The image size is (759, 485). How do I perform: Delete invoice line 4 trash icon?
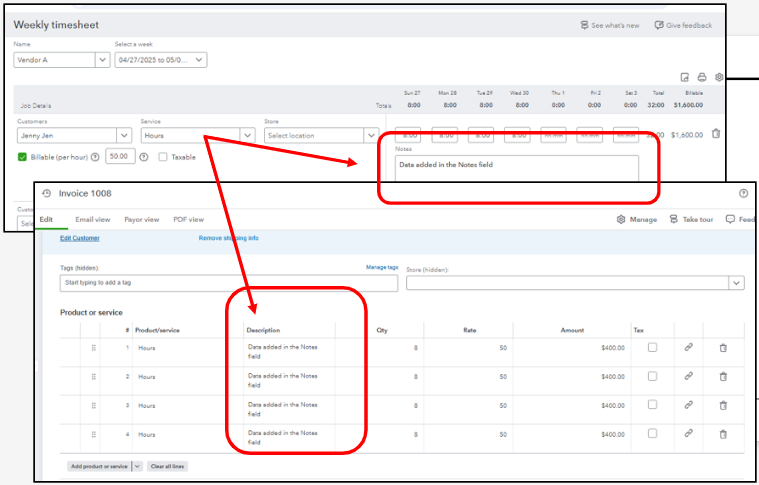click(723, 434)
